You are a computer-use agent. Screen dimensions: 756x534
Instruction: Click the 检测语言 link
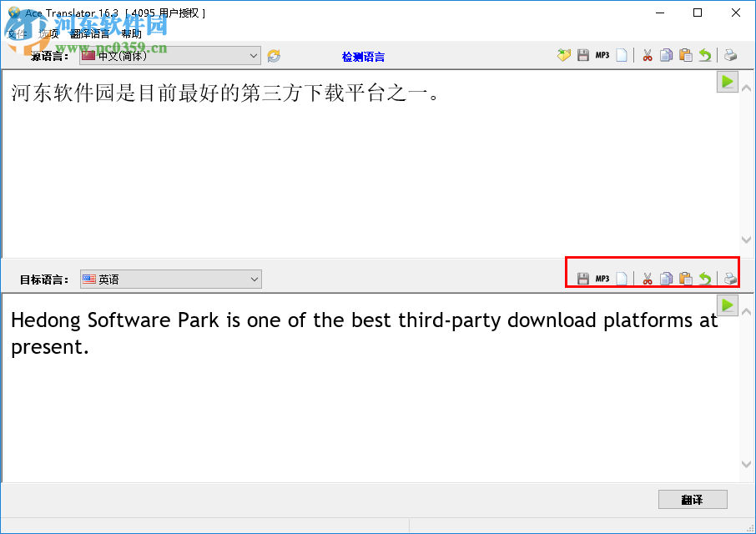364,55
